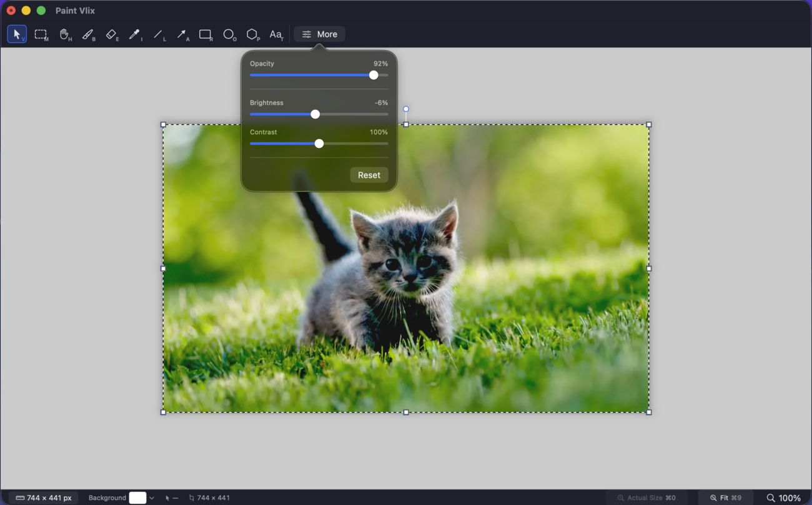Click the Brightness slider handle
The width and height of the screenshot is (812, 505).
[x=315, y=114]
